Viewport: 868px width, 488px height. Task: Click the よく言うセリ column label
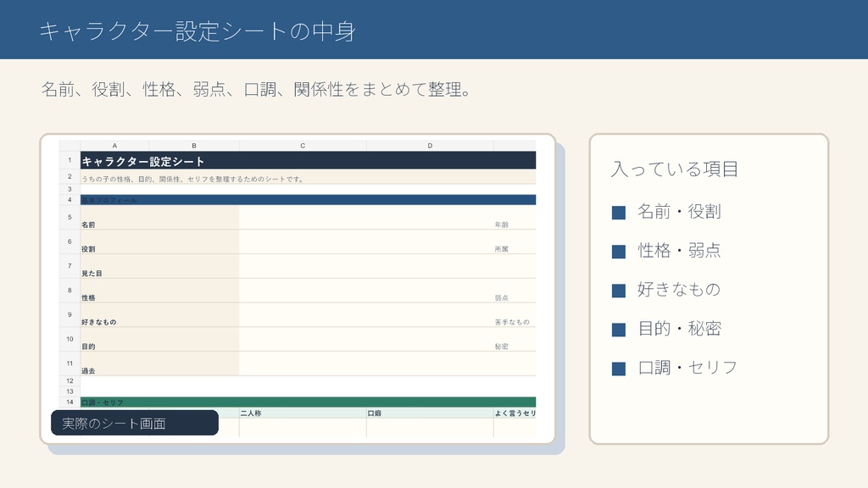click(x=515, y=413)
